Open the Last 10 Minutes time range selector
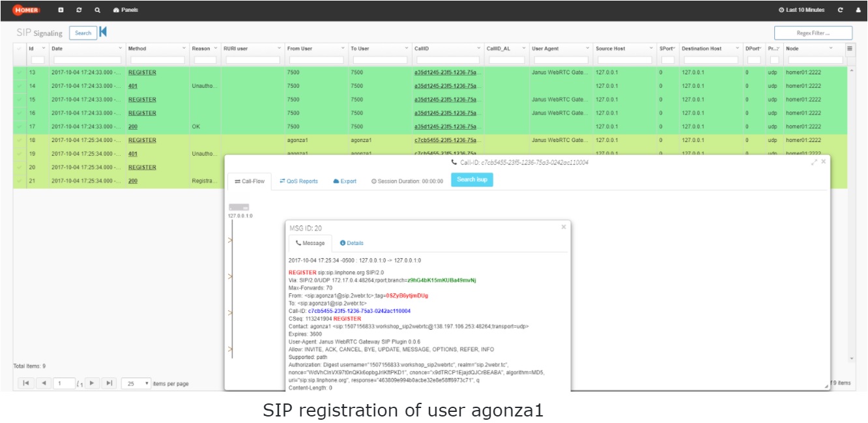 801,10
